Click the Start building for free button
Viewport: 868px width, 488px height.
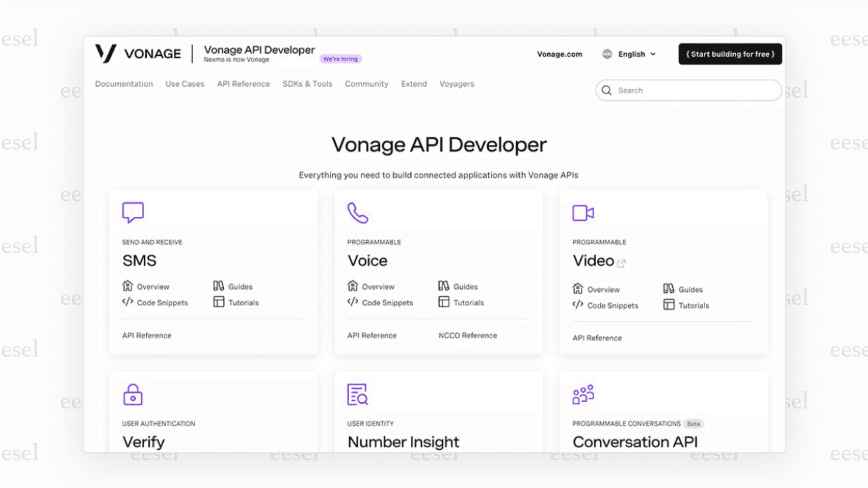(x=730, y=54)
